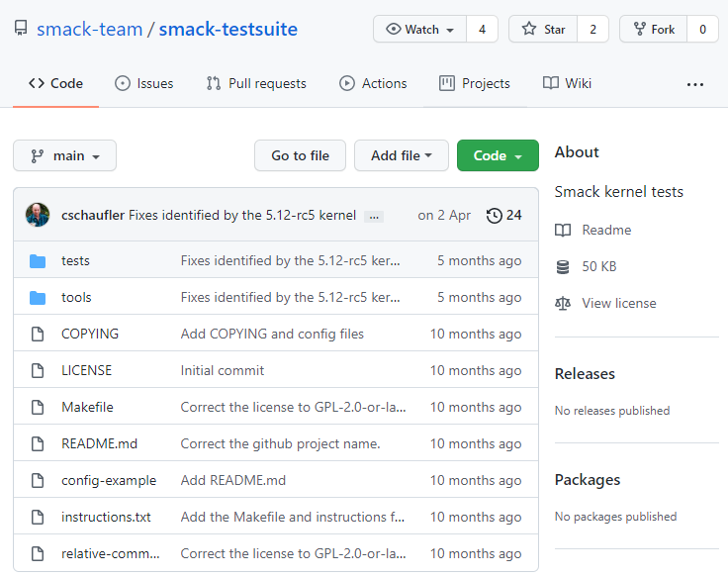The image size is (728, 578).
Task: Click the Go to file button
Action: 300,155
